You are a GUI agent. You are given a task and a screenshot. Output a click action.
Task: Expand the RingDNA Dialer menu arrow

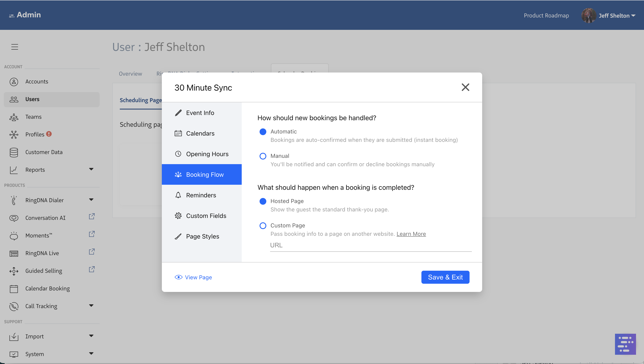click(x=91, y=200)
